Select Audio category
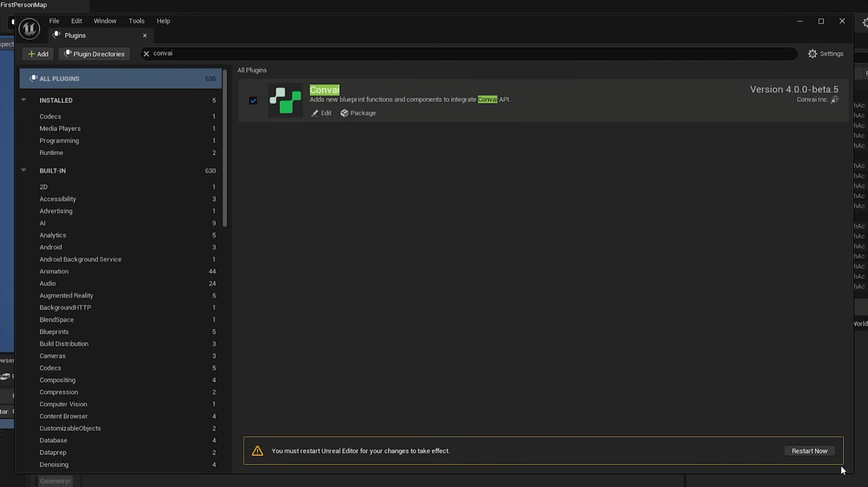This screenshot has height=487, width=868. point(121,283)
